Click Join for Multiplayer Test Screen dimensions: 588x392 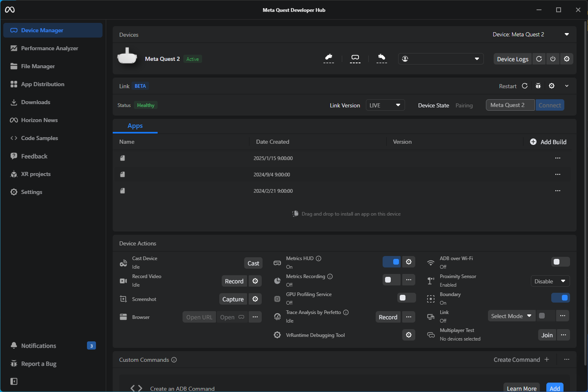coord(547,335)
